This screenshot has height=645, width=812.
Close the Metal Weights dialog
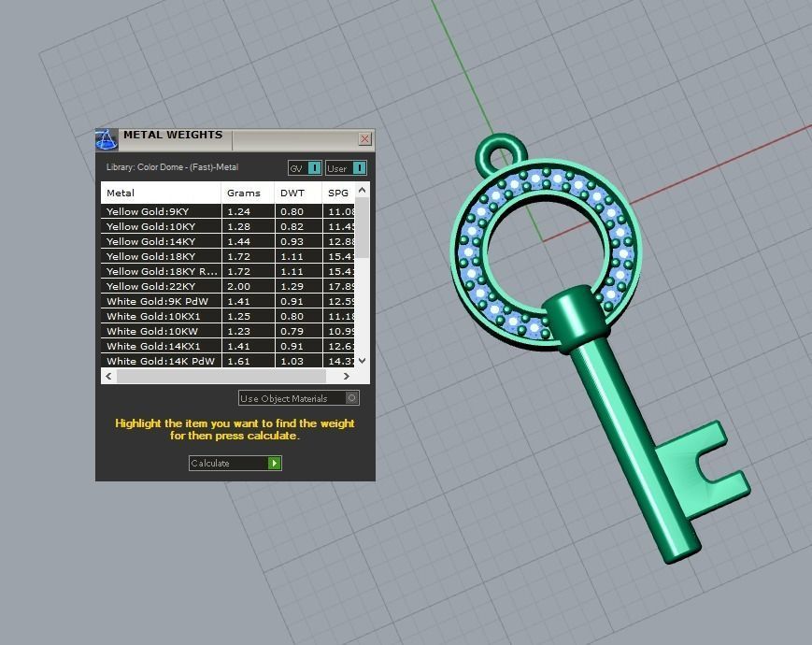click(x=364, y=139)
